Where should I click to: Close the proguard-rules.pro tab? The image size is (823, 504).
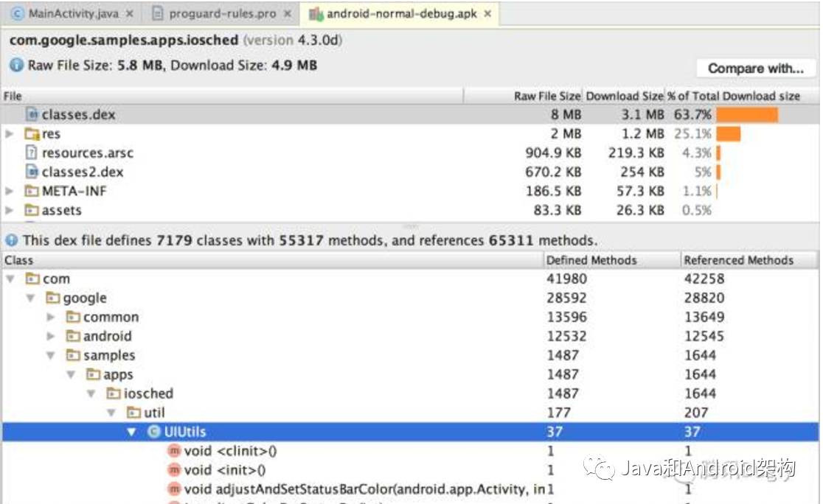[287, 14]
